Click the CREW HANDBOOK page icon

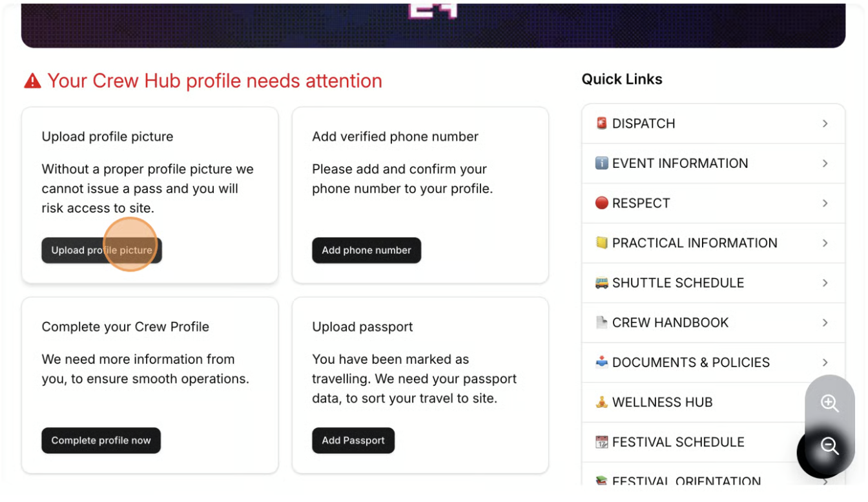(x=601, y=323)
